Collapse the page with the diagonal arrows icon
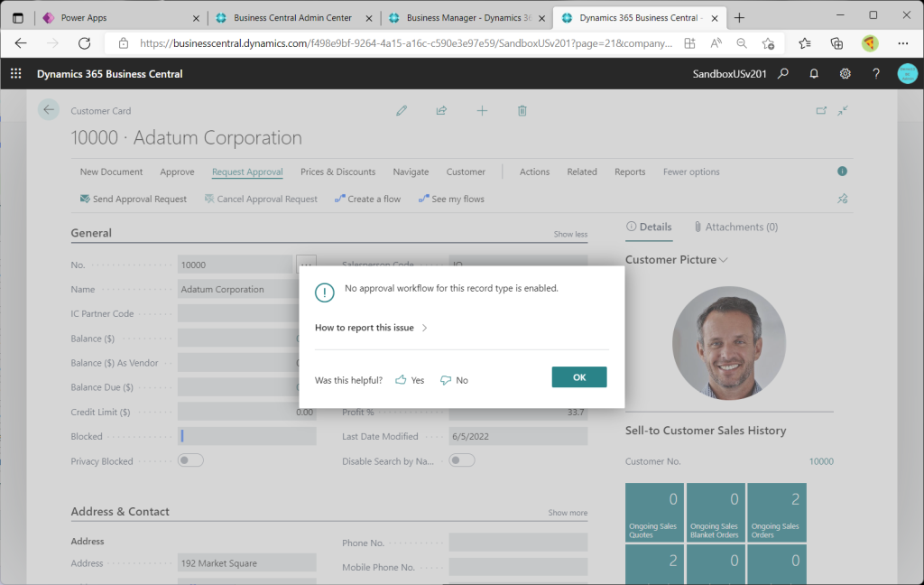 click(844, 110)
